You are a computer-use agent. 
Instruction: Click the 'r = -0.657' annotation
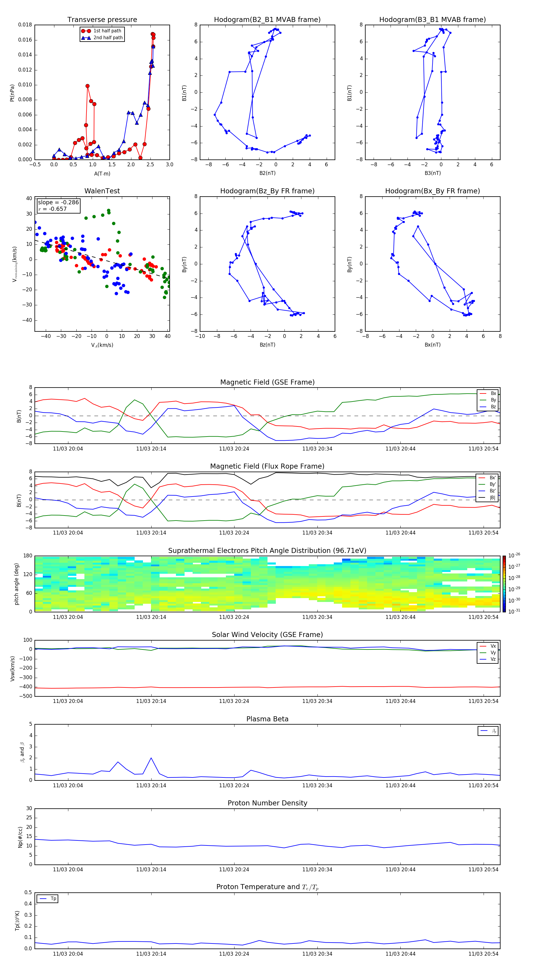[53, 209]
